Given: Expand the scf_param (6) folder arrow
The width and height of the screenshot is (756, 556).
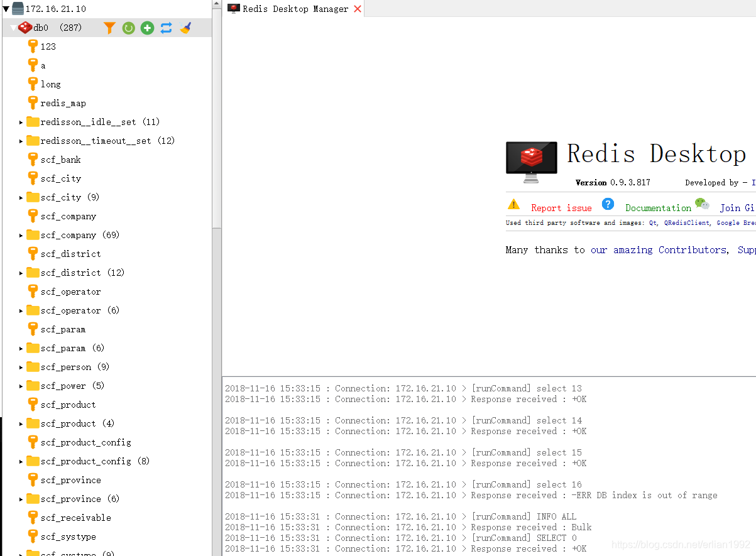Looking at the screenshot, I should [21, 348].
